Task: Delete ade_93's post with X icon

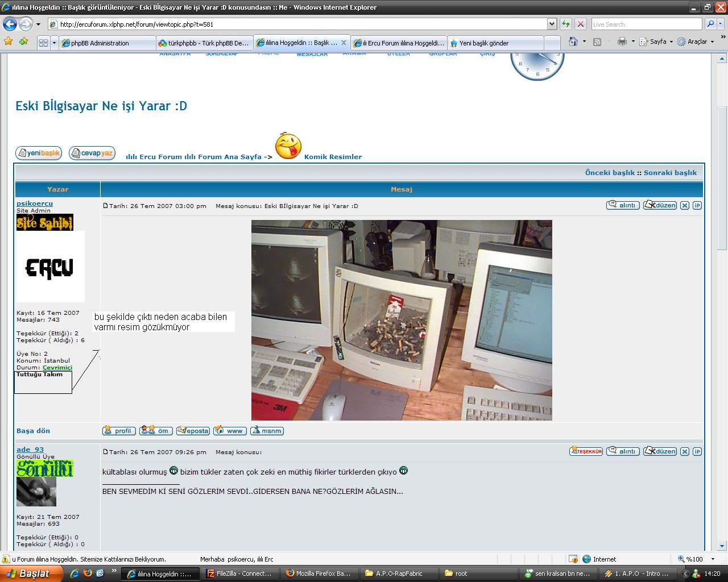Action: pos(685,452)
